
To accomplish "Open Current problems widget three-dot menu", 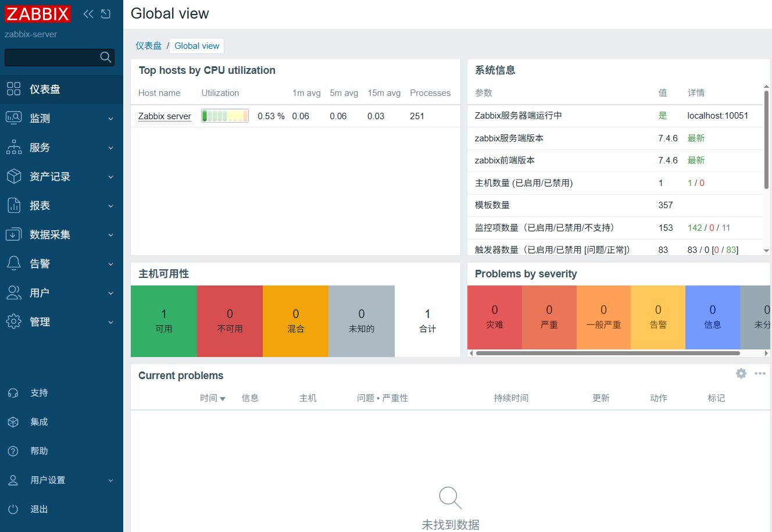I will 760,373.
